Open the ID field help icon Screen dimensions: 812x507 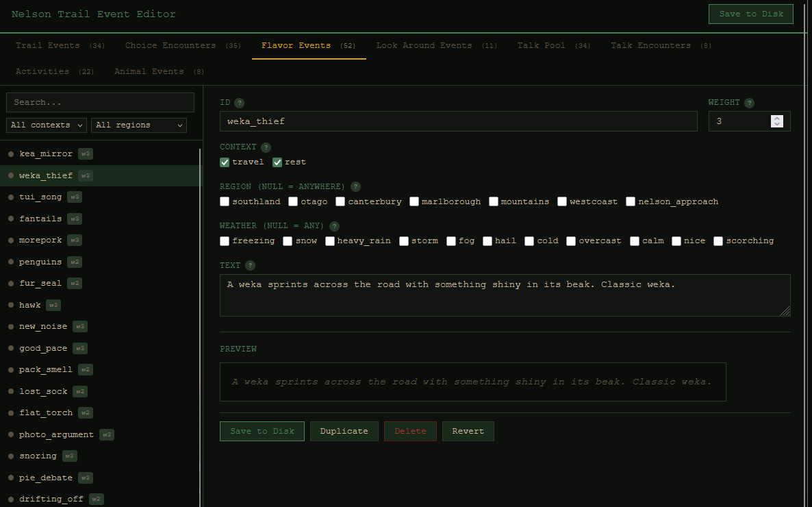pos(239,103)
